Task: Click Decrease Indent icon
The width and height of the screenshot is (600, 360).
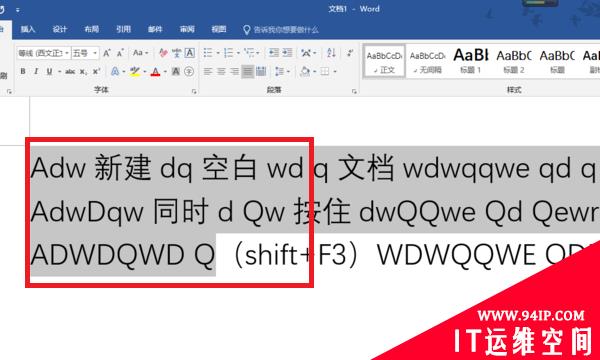Action: pos(274,53)
